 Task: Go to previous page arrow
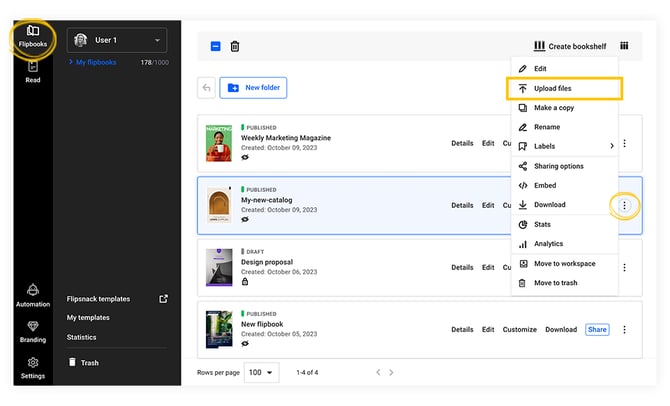[378, 372]
